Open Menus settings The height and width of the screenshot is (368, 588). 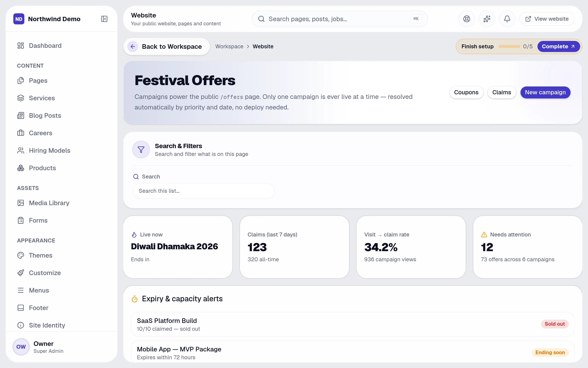[62, 290]
